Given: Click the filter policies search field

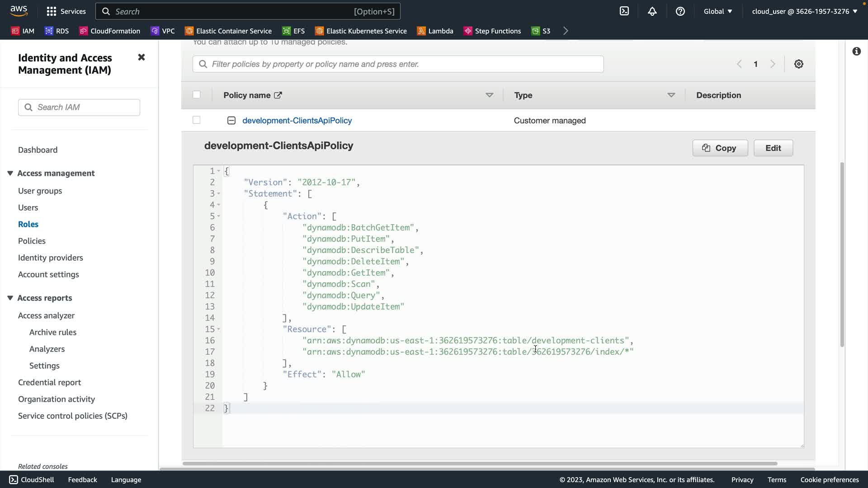Looking at the screenshot, I should click(x=398, y=64).
